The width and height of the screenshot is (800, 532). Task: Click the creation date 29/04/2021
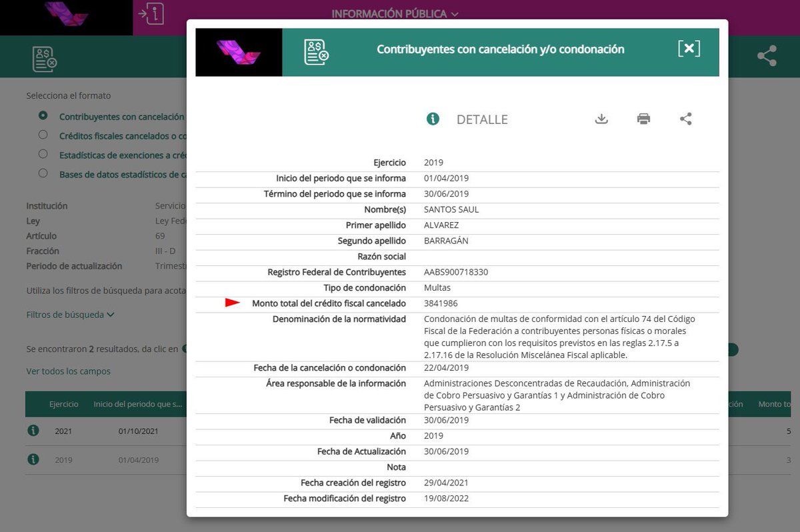pos(447,483)
